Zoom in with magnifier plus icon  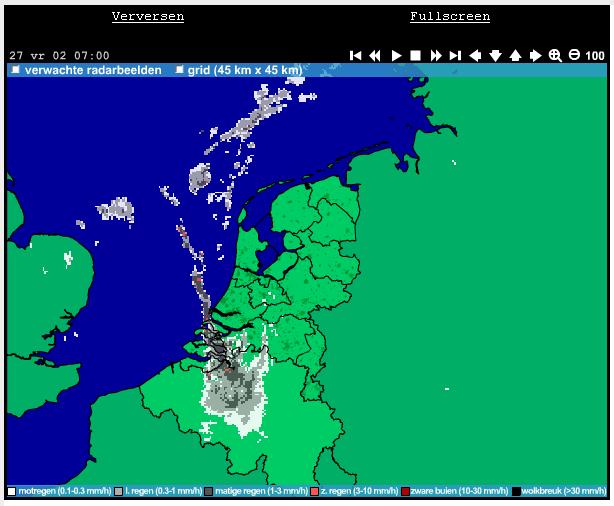click(555, 56)
